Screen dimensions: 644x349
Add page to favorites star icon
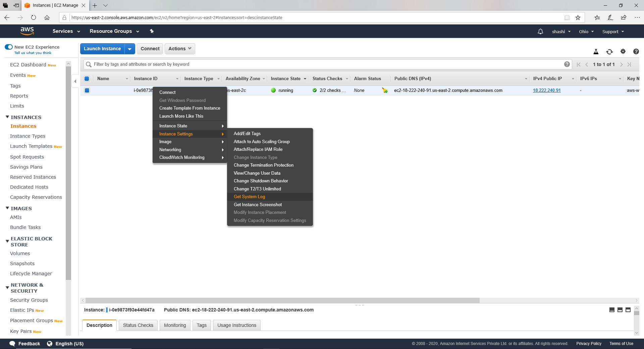(578, 17)
